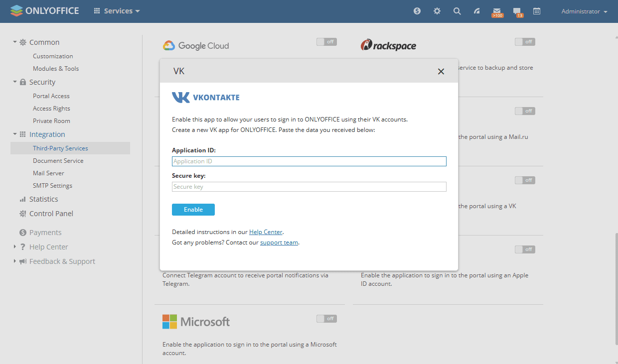Screen dimensions: 618x364
Task: Click the Security lock icon in sidebar
Action: tap(23, 82)
